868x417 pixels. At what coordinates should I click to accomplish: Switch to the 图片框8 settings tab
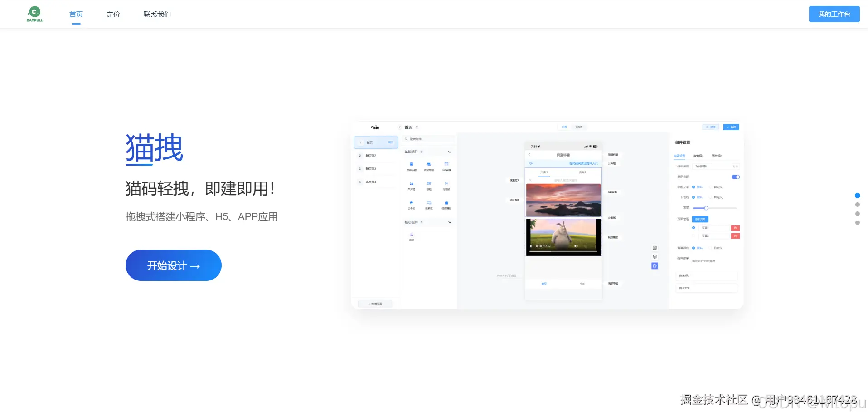point(717,156)
